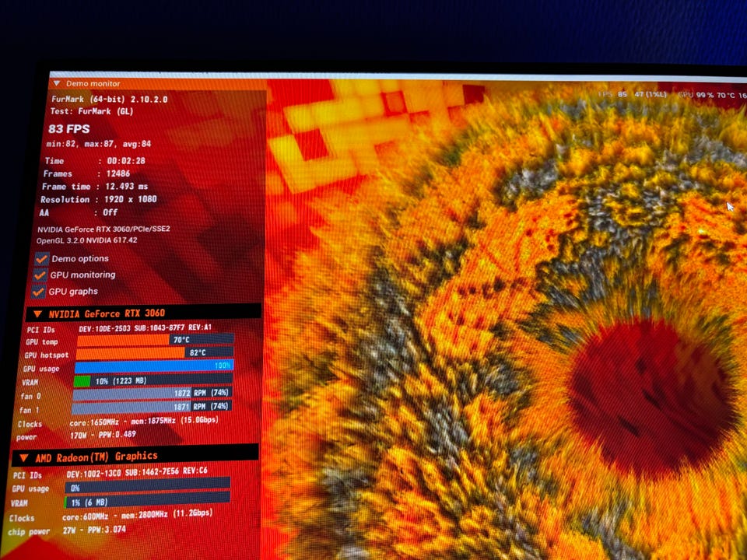Image resolution: width=747 pixels, height=560 pixels.
Task: Click the Time value 00:02:28
Action: (x=126, y=161)
